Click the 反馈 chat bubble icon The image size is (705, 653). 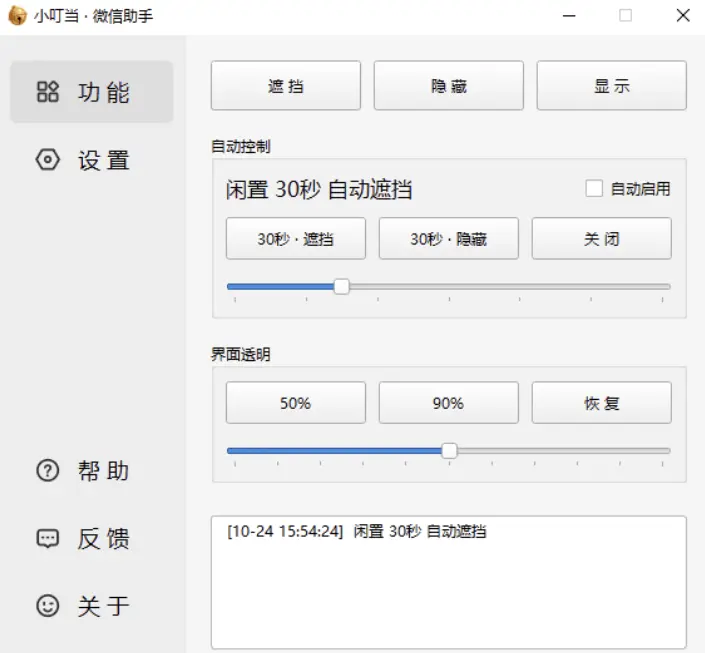[x=48, y=538]
